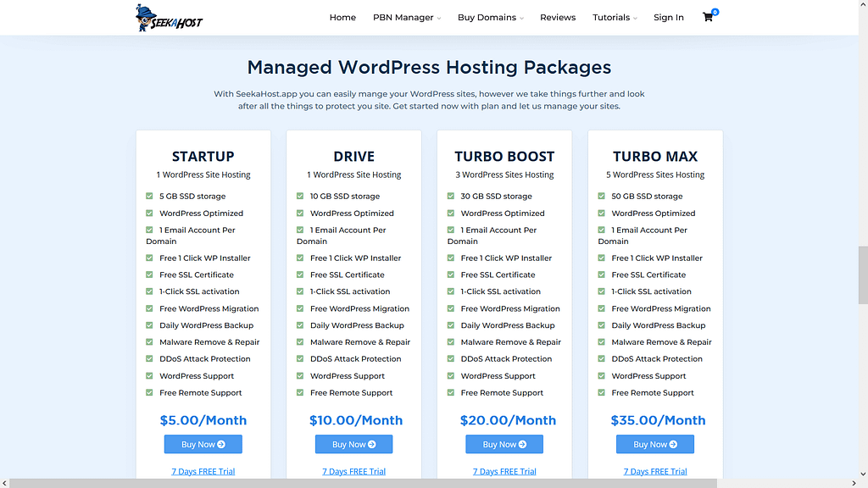The width and height of the screenshot is (868, 488).
Task: Buy the TURBO BOOST plan at $20.00/Month
Action: pyautogui.click(x=504, y=444)
